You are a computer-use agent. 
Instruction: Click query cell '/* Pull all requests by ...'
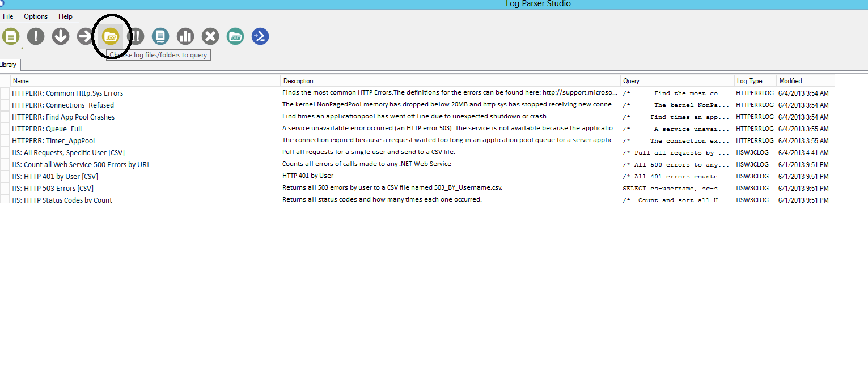[x=676, y=153]
